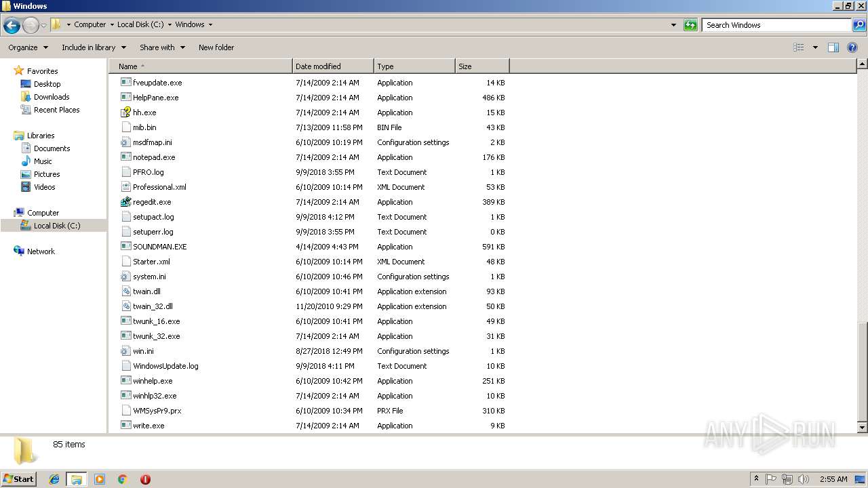This screenshot has width=868, height=488.
Task: Click the vertical scrollbar down arrow
Action: [863, 428]
